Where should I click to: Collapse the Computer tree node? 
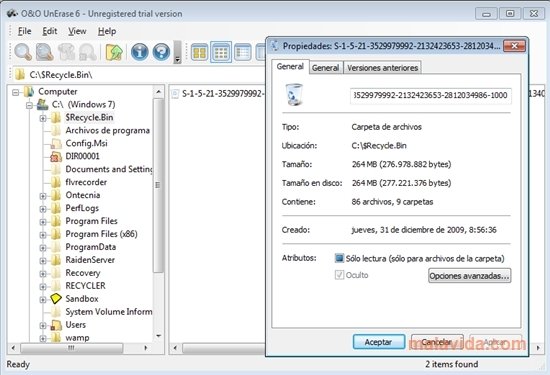tap(15, 92)
